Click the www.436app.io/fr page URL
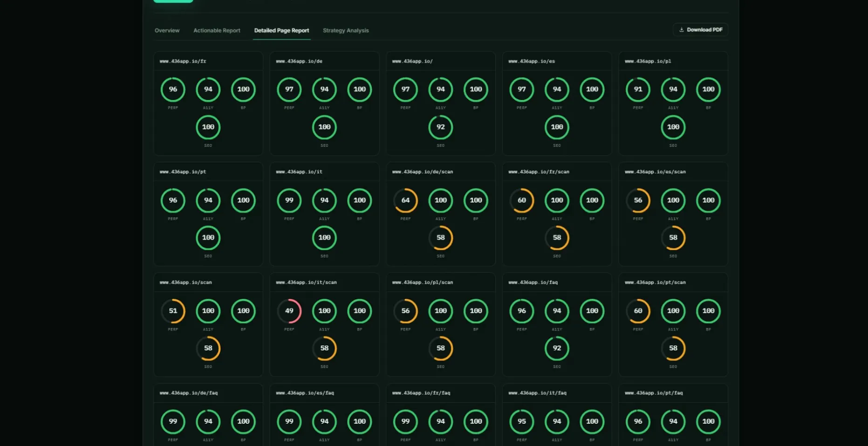This screenshot has height=446, width=868. click(x=183, y=61)
